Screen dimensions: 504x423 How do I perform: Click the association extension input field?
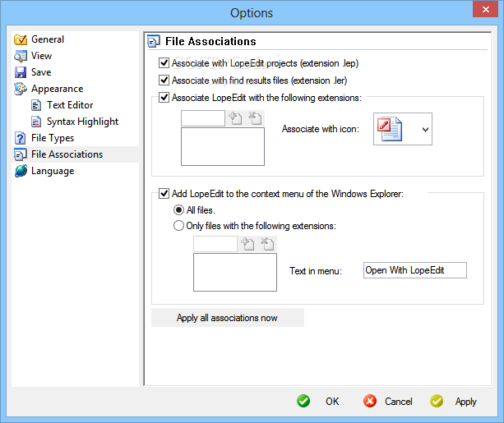(x=203, y=118)
